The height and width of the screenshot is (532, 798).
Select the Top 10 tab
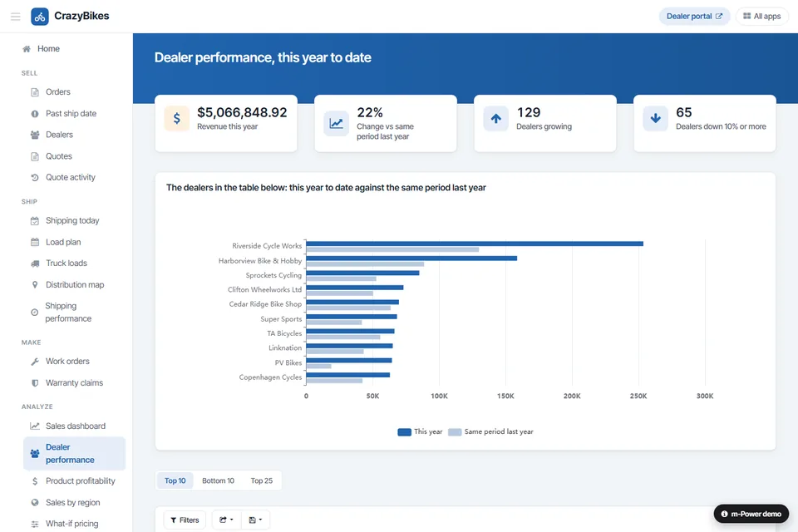click(175, 480)
